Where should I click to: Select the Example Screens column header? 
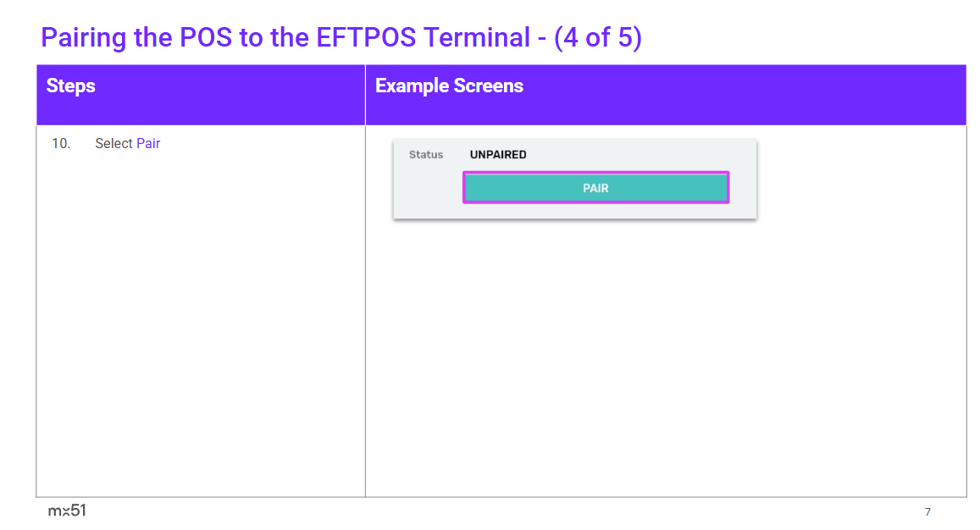click(x=449, y=86)
